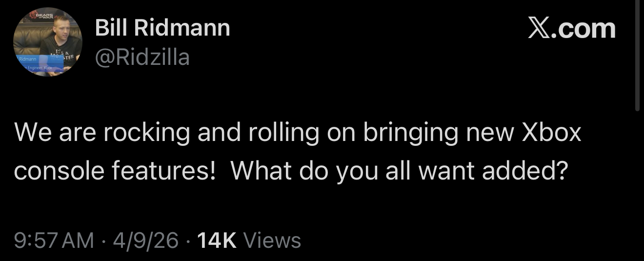This screenshot has width=644, height=261.
Task: Click the "Views" label
Action: coord(272,241)
